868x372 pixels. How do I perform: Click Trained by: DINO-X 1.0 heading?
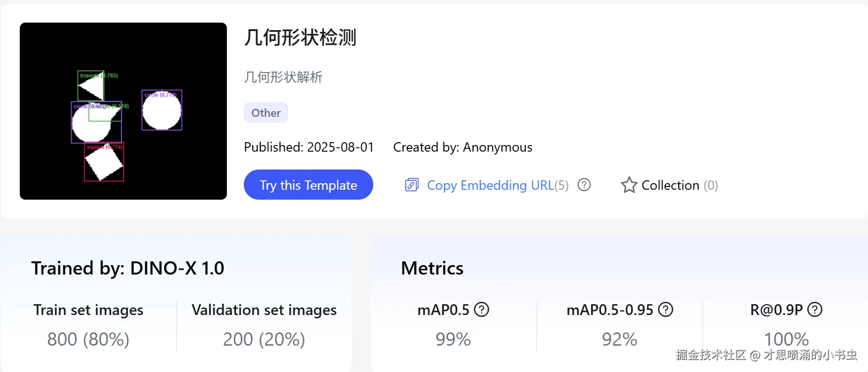tap(128, 268)
